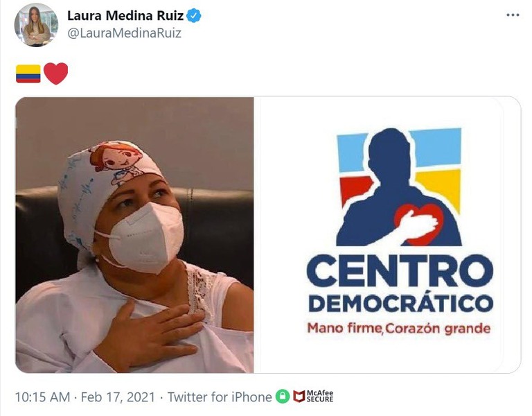Open the Centro Democrático logo image
Viewport: 532px width, 416px height.
[387, 235]
